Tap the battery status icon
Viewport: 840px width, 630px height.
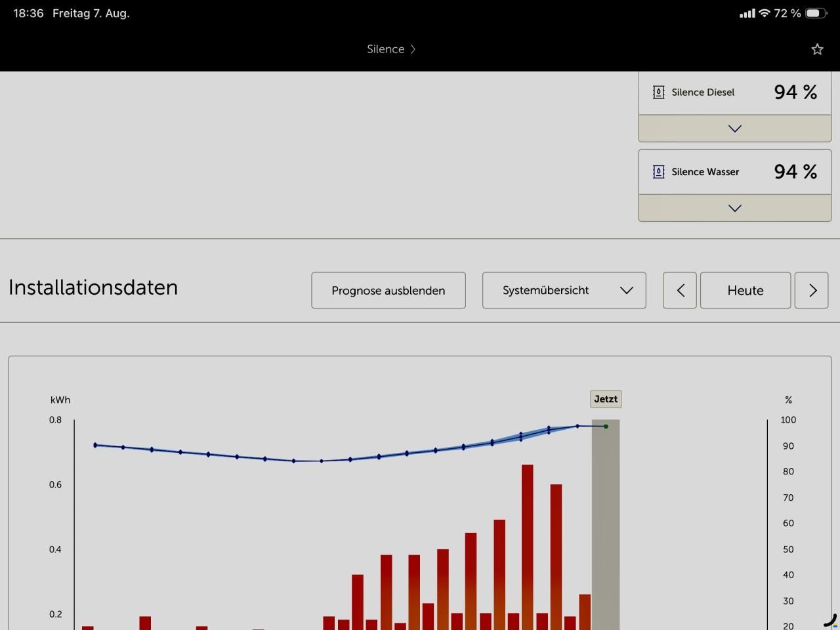click(x=816, y=13)
